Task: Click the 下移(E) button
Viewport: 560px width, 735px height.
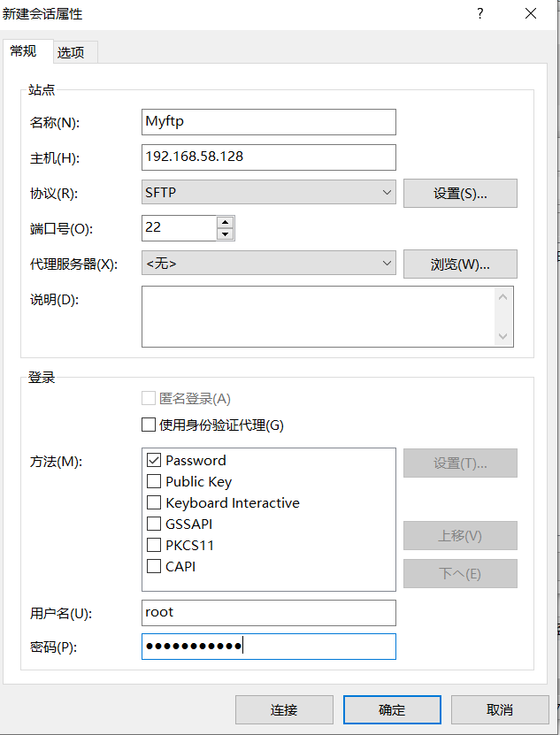Action: click(460, 573)
